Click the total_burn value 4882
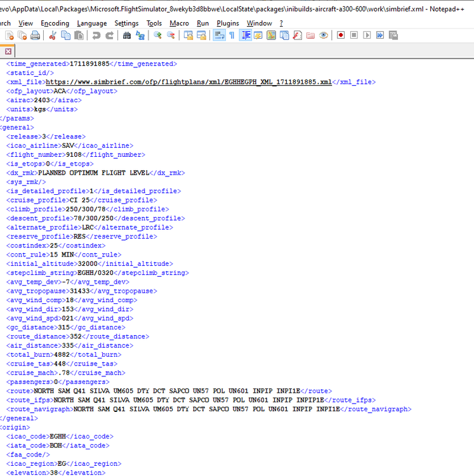474x476 pixels. click(x=62, y=355)
